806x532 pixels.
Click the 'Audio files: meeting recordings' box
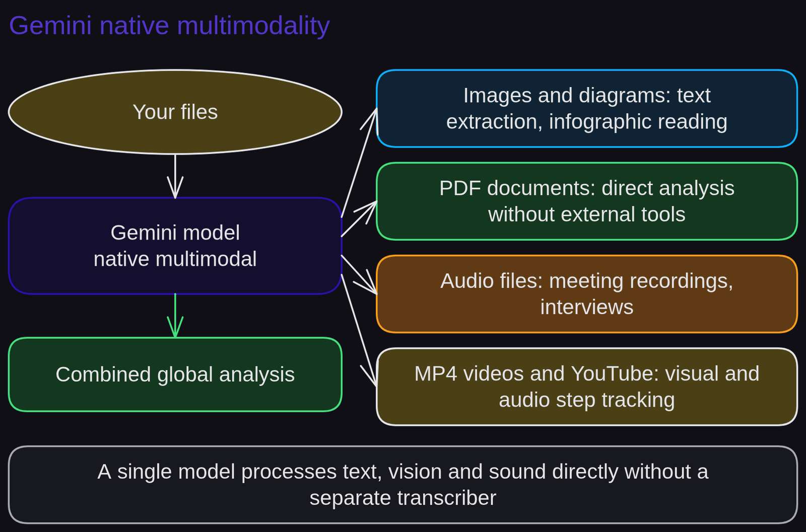pos(587,294)
